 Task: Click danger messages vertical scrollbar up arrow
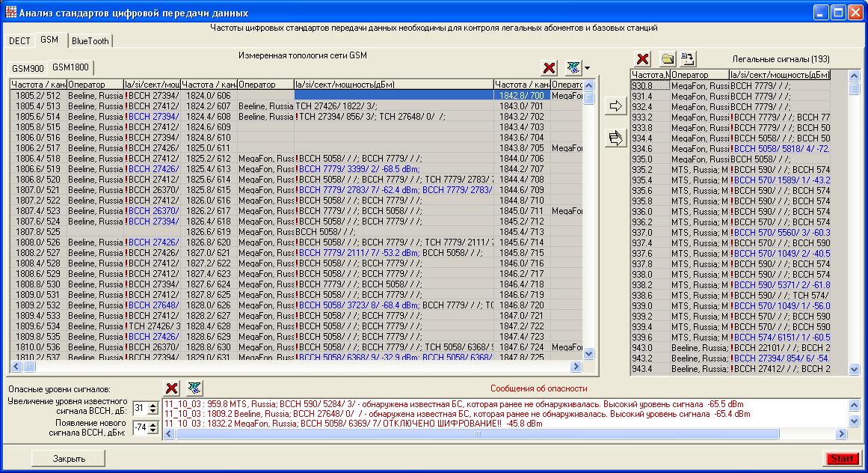point(854,406)
